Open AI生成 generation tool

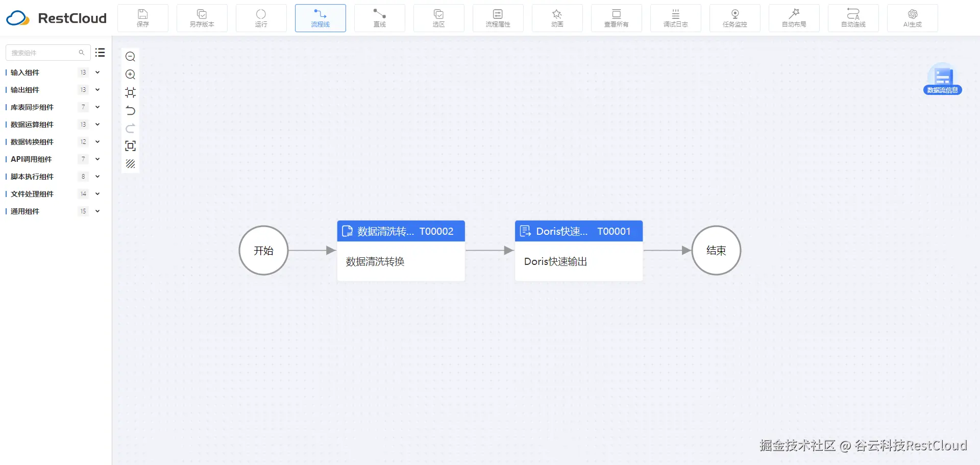coord(913,18)
